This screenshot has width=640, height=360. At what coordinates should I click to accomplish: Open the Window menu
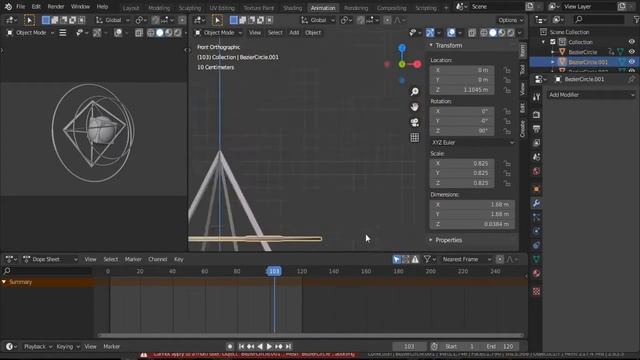click(x=80, y=7)
